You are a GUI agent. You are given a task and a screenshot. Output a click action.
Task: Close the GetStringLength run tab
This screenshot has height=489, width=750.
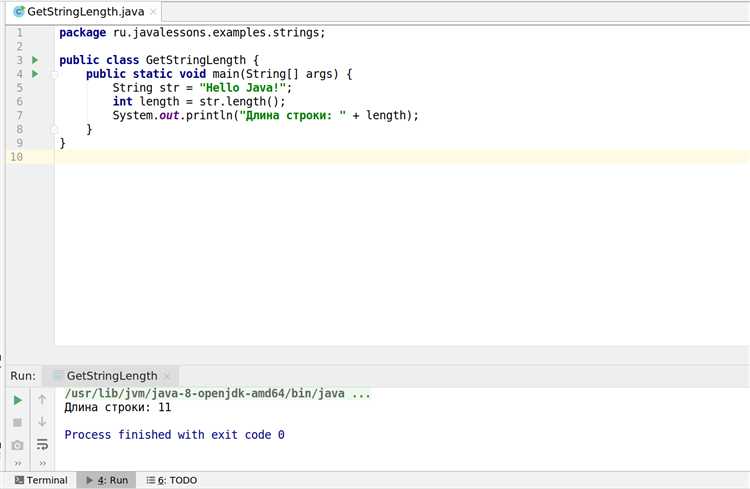(167, 376)
